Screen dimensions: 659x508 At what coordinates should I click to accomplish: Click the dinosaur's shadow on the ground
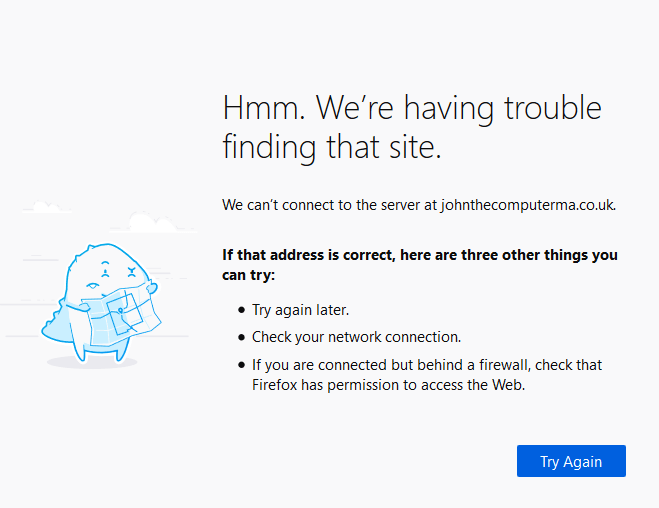tap(92, 362)
